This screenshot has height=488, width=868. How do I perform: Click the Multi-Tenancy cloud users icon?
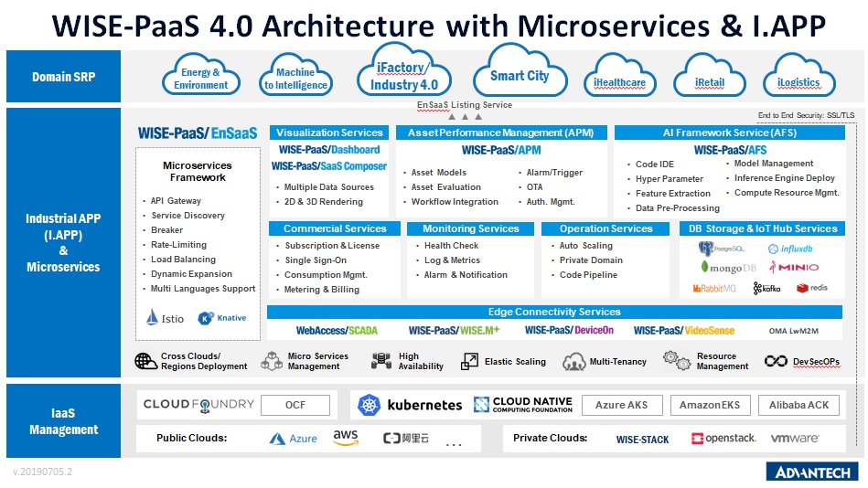click(x=574, y=362)
